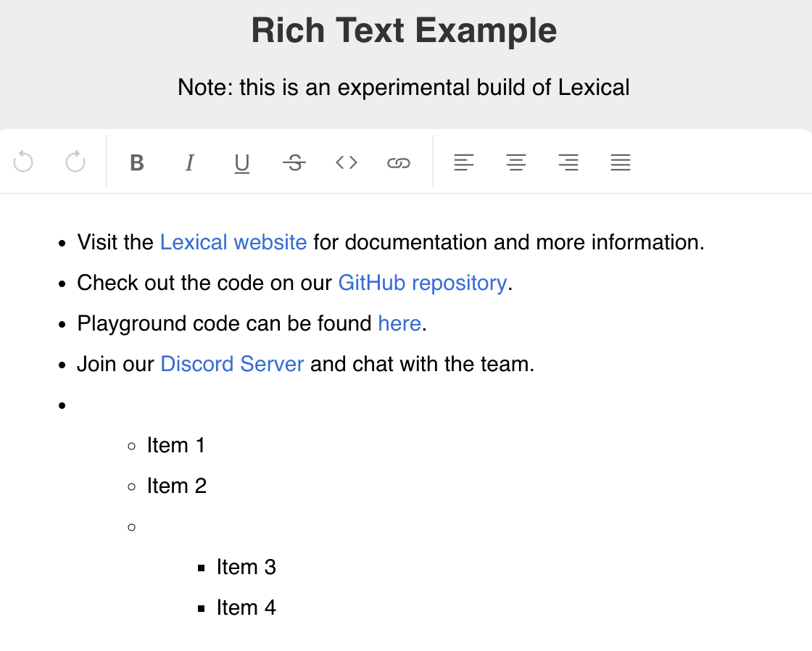Screen dimensions: 812x651
Task: Click 'and chat with the team.' text
Action: (x=422, y=364)
